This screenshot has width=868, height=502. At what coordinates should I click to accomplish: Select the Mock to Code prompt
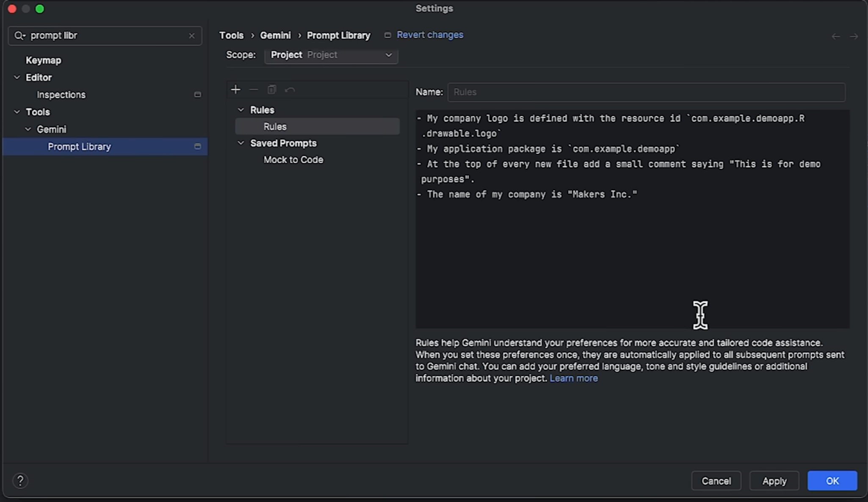point(293,160)
